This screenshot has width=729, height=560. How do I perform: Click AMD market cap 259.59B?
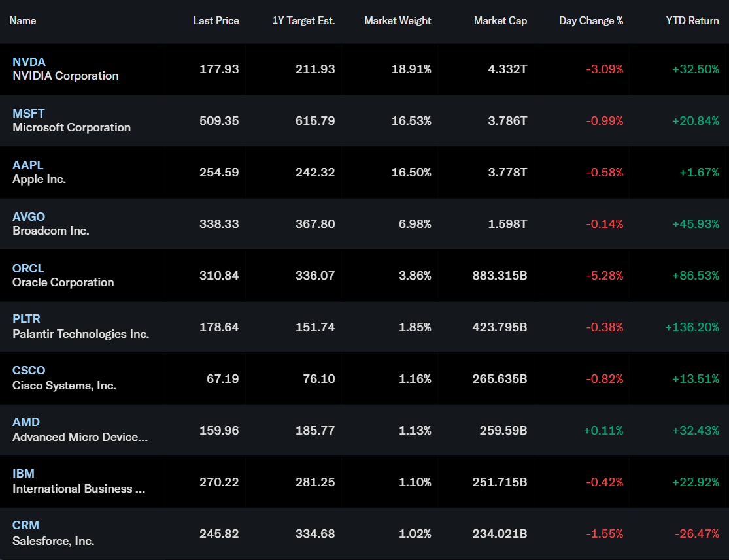click(x=503, y=430)
